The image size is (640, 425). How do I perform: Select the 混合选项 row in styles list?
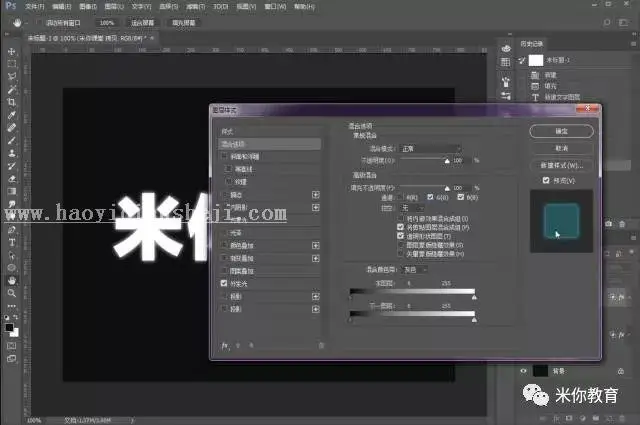[270, 144]
